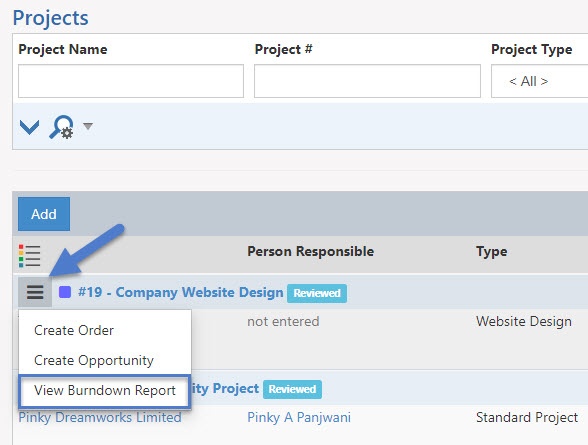Click the Standard Project type cell
The width and height of the screenshot is (588, 445).
[527, 417]
